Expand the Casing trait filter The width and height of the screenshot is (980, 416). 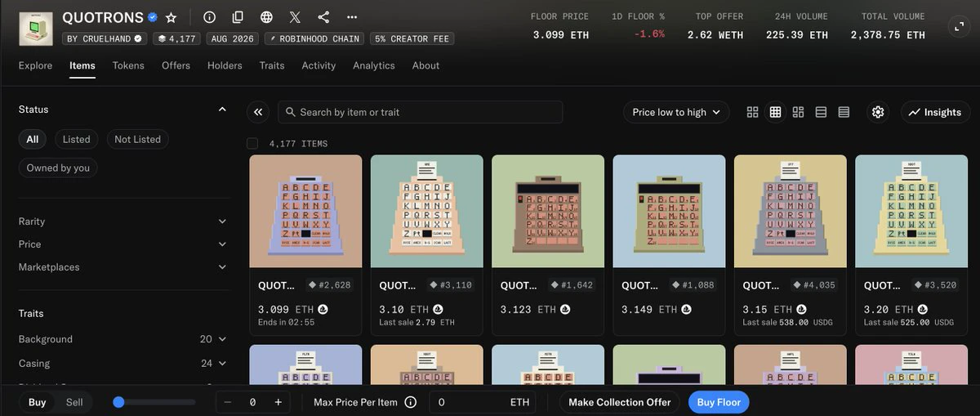tap(122, 364)
